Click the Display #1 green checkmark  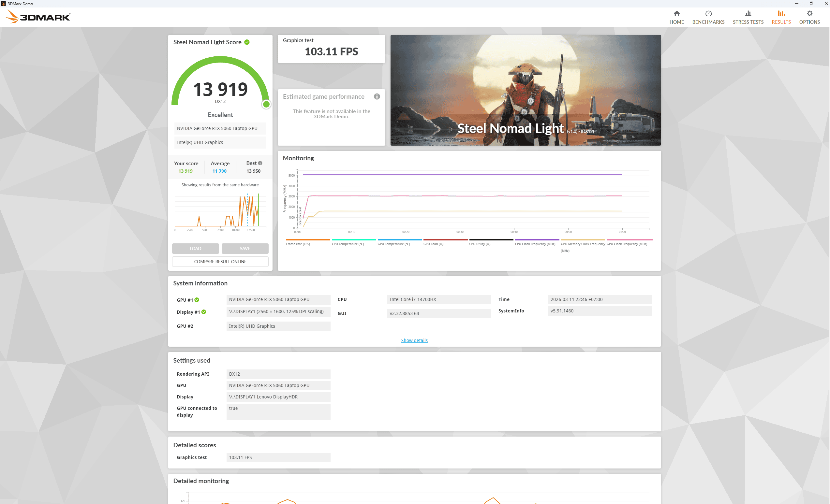pos(204,312)
